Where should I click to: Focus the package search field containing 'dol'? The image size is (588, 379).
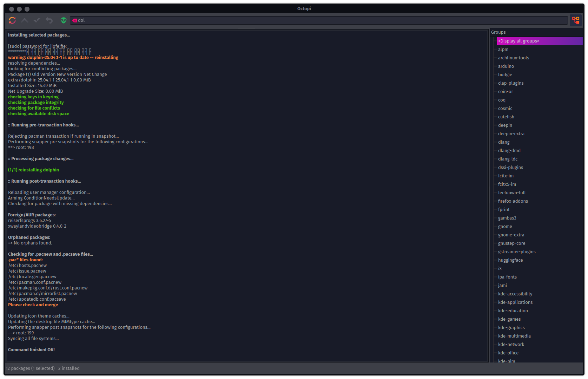pos(319,20)
